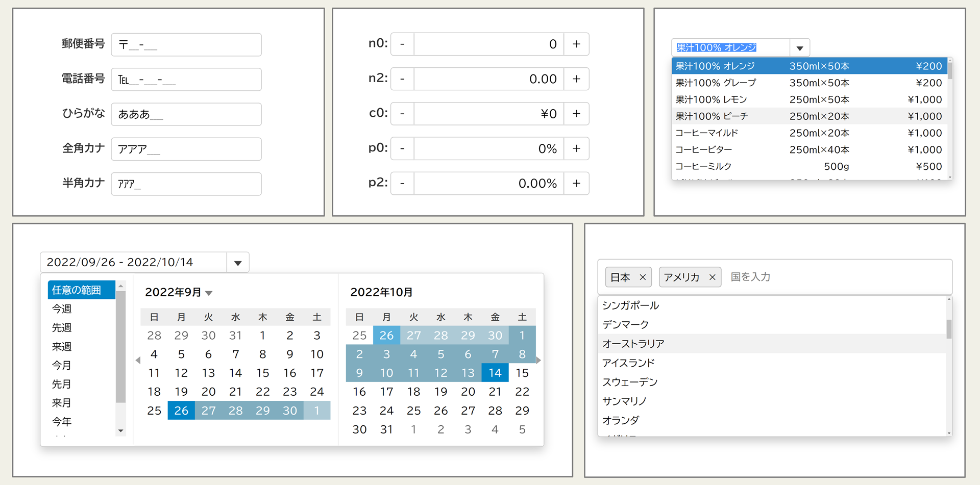
Task: Remove the アメリカ tag
Action: click(712, 277)
